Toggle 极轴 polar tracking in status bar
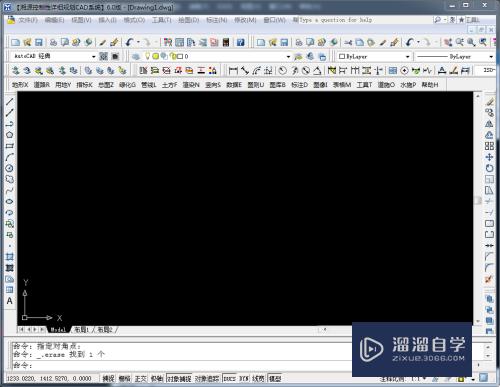The width and height of the screenshot is (500, 387). (157, 379)
